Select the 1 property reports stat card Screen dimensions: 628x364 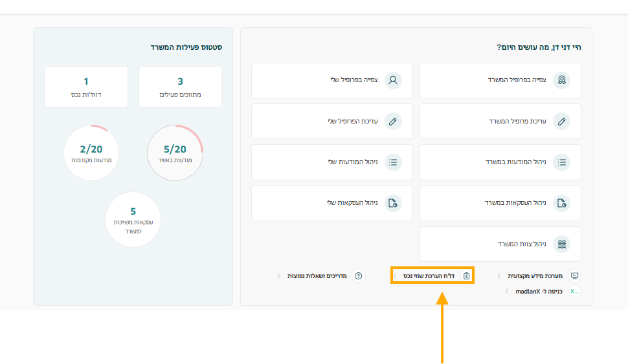pyautogui.click(x=85, y=87)
